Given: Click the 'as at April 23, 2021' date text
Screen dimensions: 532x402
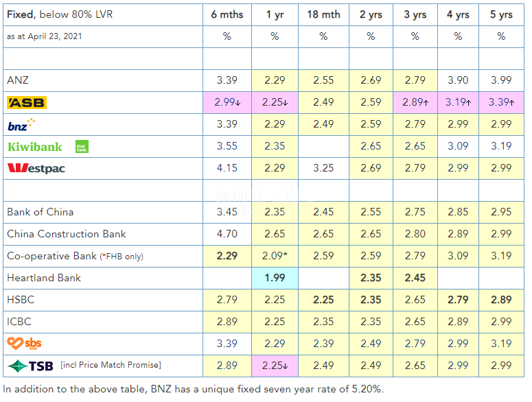Looking at the screenshot, I should [x=45, y=36].
